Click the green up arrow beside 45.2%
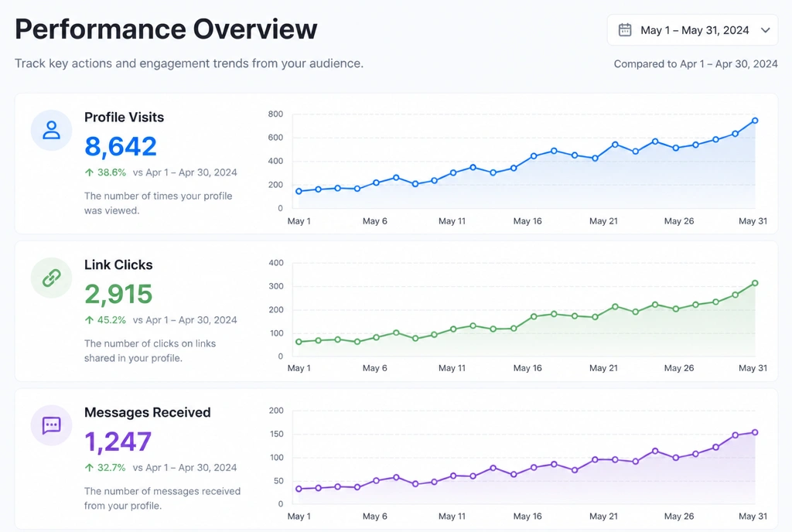The width and height of the screenshot is (792, 532). tap(90, 320)
